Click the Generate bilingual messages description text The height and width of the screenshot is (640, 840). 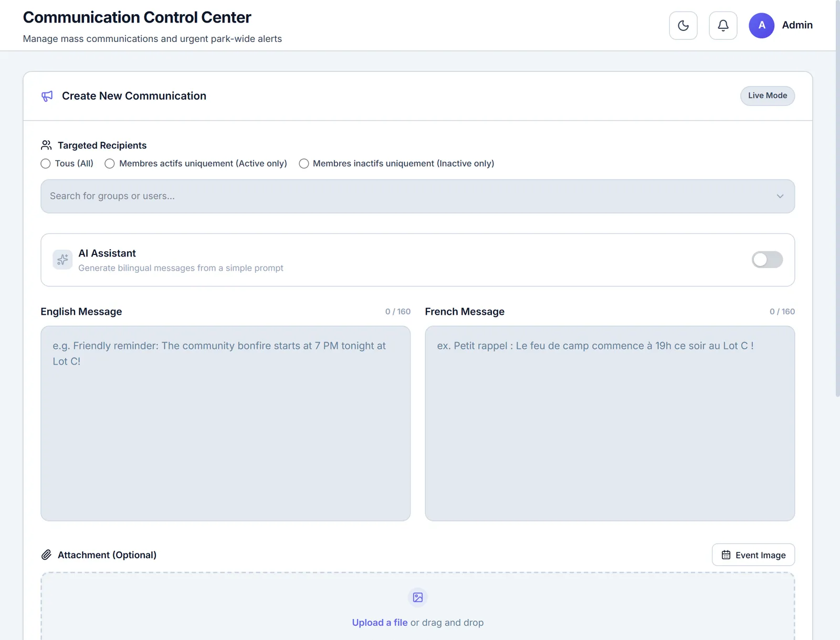pyautogui.click(x=181, y=268)
